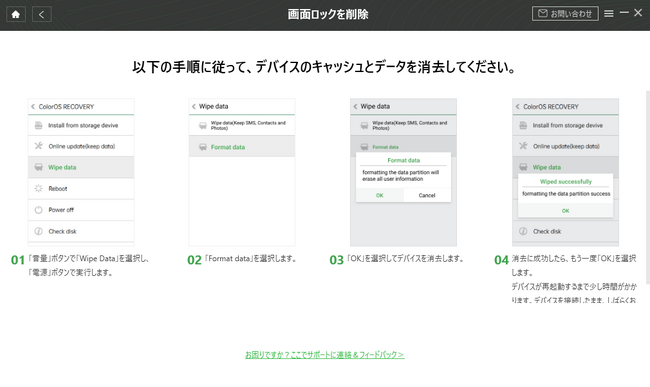The height and width of the screenshot is (387, 650).
Task: Click the back chevron beside ColorOS RECOVERY in step 04
Action: click(517, 106)
